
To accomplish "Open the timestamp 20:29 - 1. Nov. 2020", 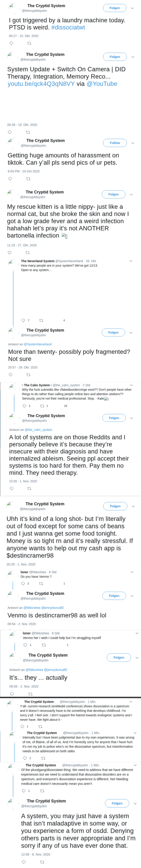I will (x=21, y=564).
